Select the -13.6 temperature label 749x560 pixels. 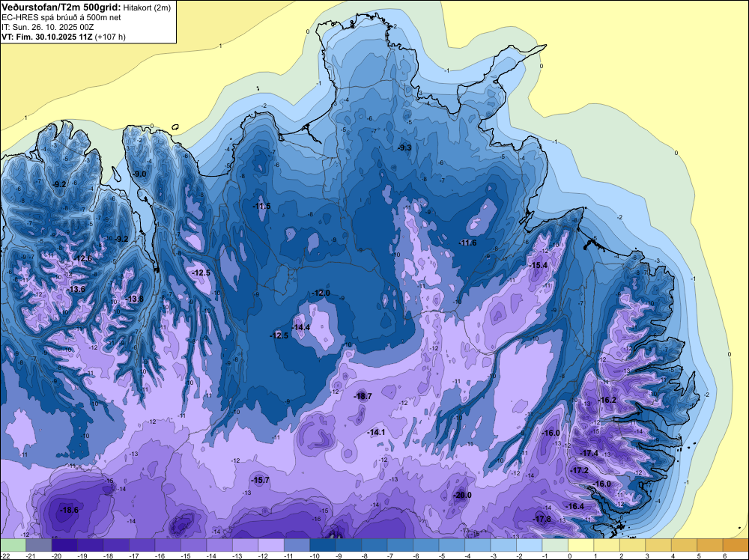pyautogui.click(x=76, y=289)
